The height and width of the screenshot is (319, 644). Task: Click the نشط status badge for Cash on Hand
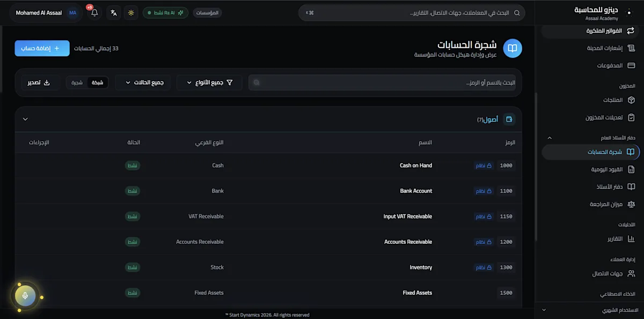(x=132, y=165)
